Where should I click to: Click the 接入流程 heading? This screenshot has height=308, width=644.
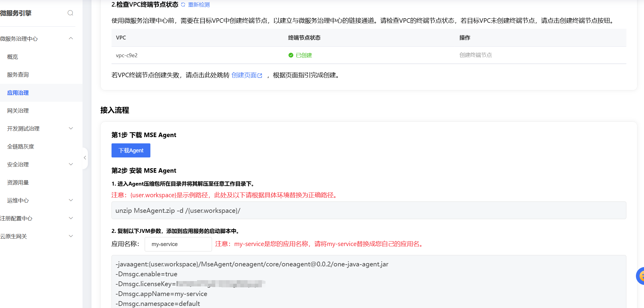point(115,110)
